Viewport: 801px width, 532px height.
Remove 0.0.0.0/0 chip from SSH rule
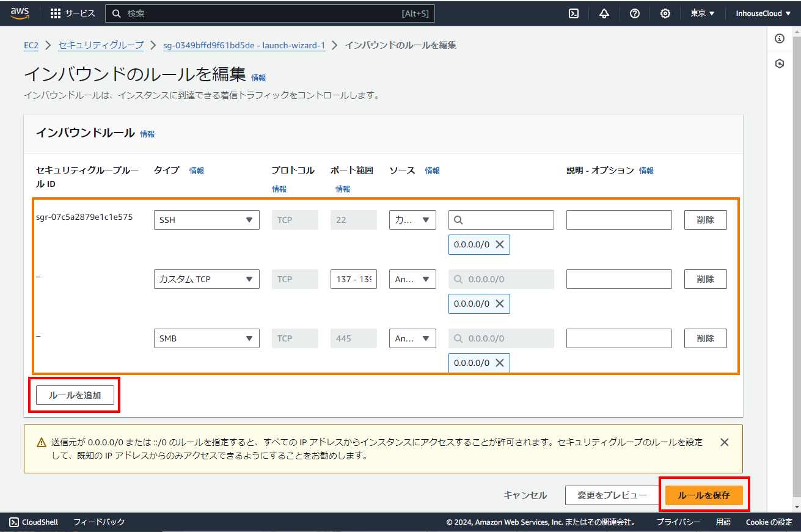[x=499, y=244]
